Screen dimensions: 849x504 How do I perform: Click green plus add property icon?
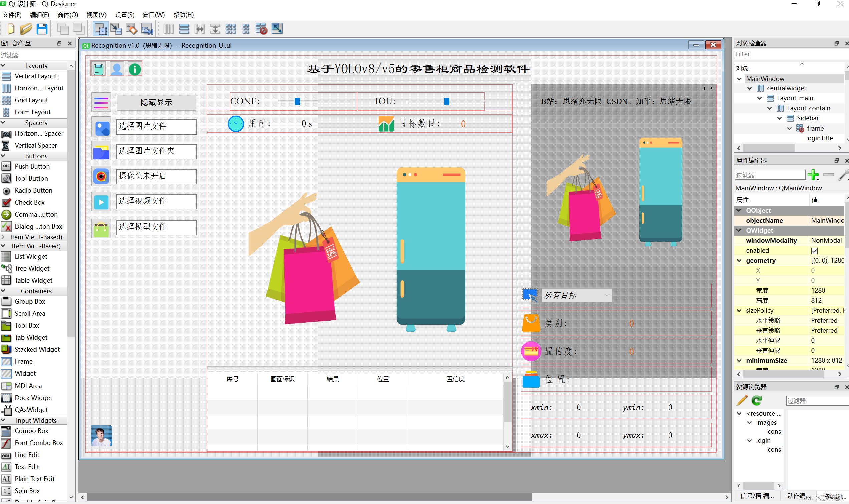pyautogui.click(x=813, y=175)
